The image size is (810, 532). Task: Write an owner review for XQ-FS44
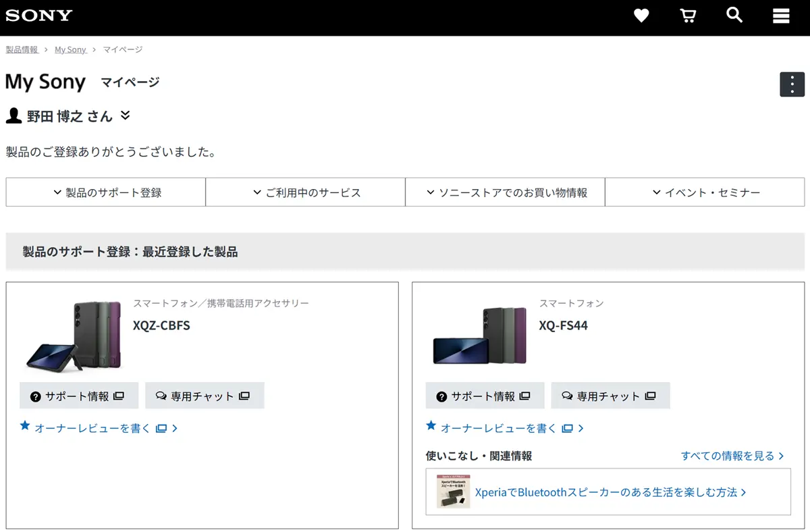[505, 427]
